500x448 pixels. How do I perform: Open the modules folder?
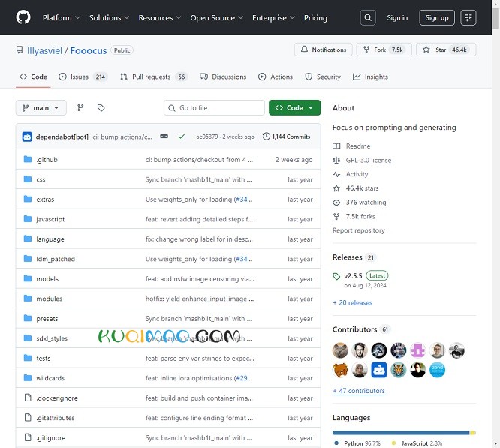[x=49, y=299]
